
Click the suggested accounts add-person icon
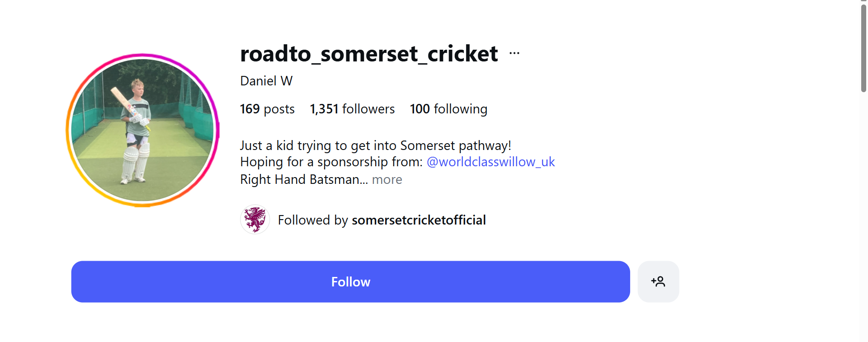click(x=658, y=281)
